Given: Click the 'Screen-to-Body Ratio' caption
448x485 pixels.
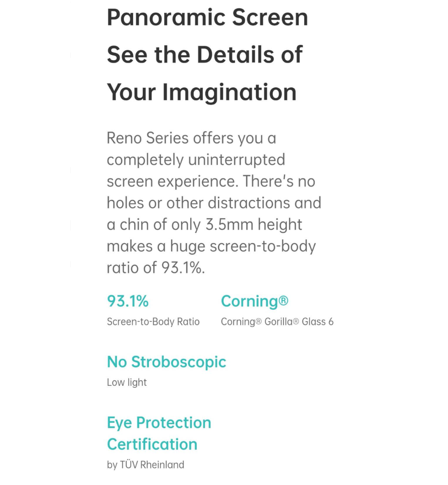Looking at the screenshot, I should coord(153,322).
